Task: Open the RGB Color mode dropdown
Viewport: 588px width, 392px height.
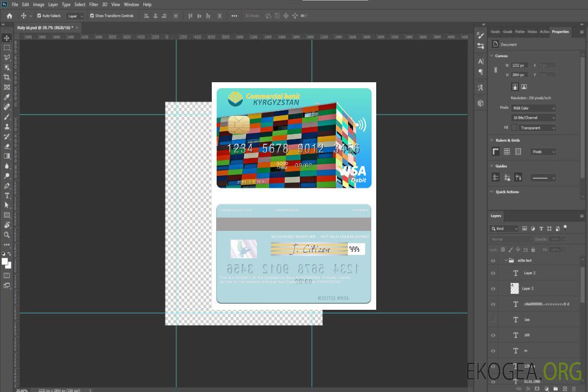Action: pyautogui.click(x=533, y=108)
